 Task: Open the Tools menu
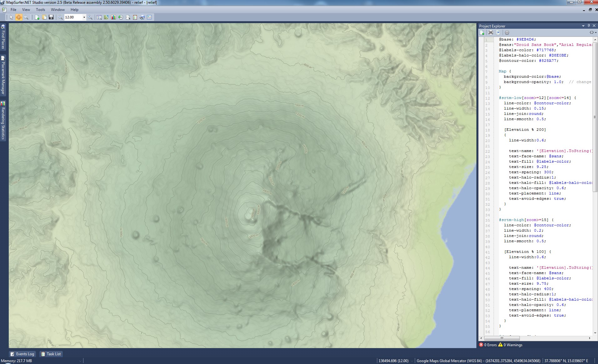40,10
